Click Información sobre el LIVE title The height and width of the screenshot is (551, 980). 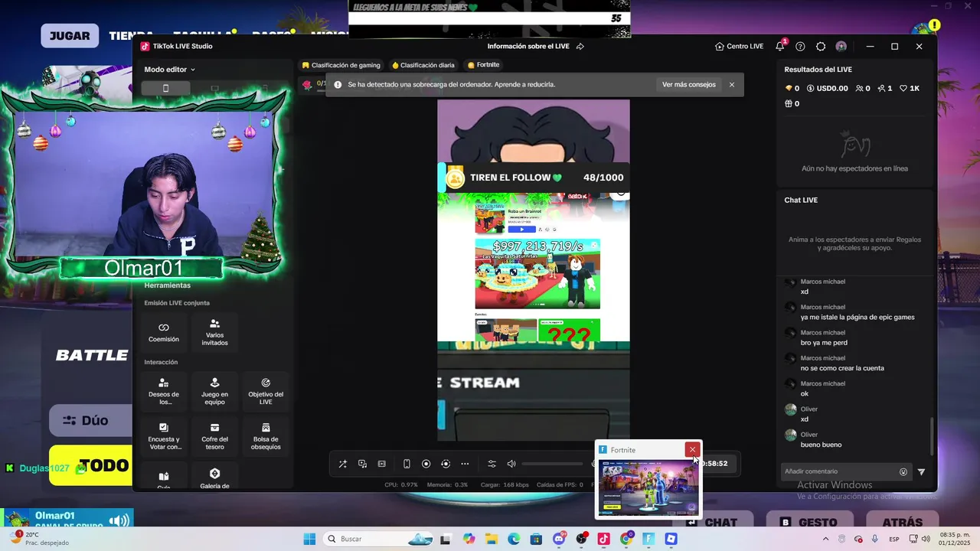click(528, 47)
